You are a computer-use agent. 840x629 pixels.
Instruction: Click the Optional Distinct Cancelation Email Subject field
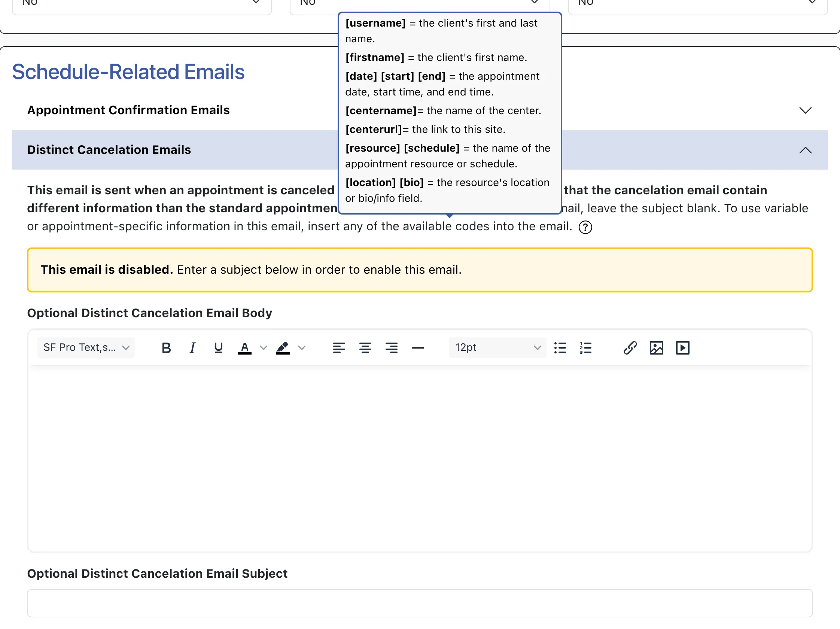(420, 603)
